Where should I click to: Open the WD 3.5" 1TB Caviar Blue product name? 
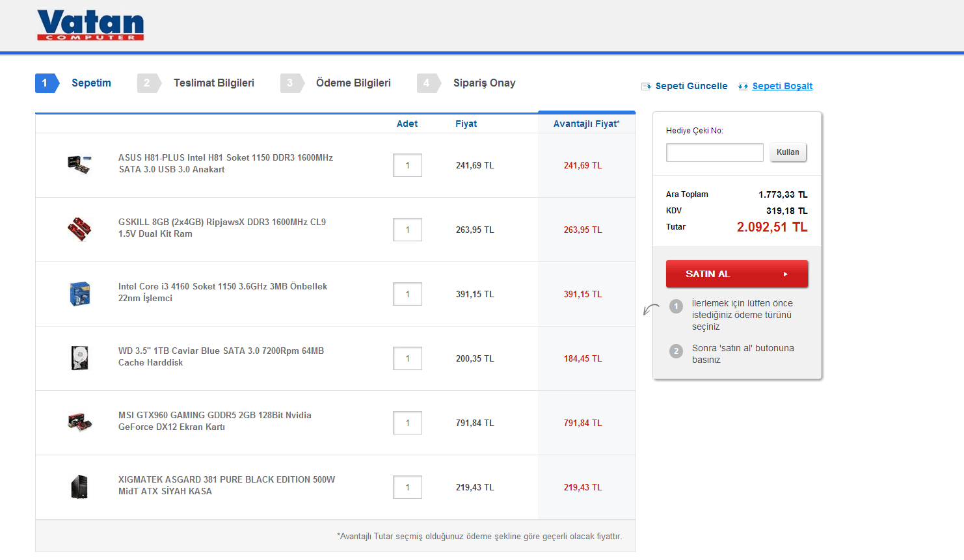click(221, 356)
